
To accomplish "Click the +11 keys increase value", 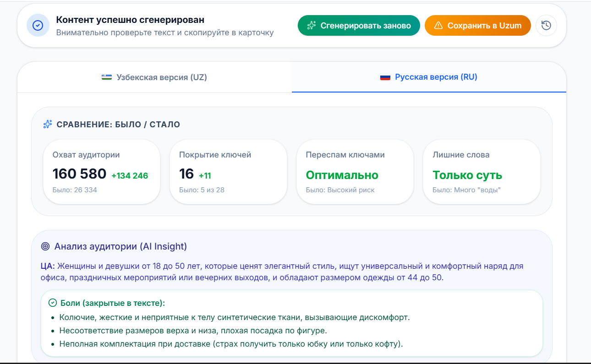I will click(205, 175).
